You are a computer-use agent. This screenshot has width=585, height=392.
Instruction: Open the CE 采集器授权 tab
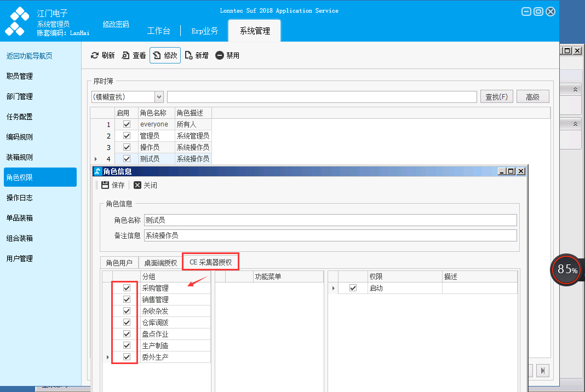pyautogui.click(x=210, y=262)
